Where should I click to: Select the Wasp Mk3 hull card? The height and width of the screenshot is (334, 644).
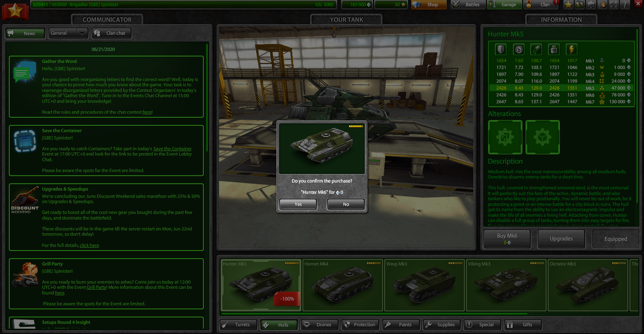pos(425,285)
